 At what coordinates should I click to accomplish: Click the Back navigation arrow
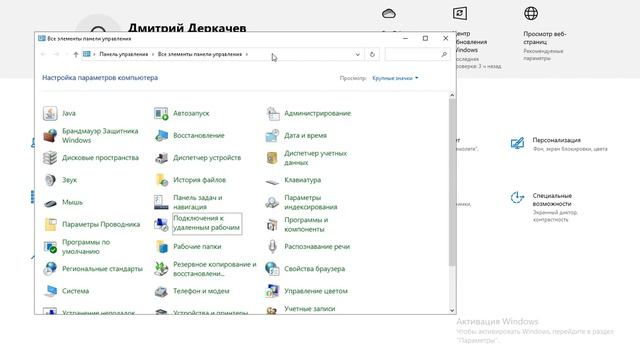point(43,54)
